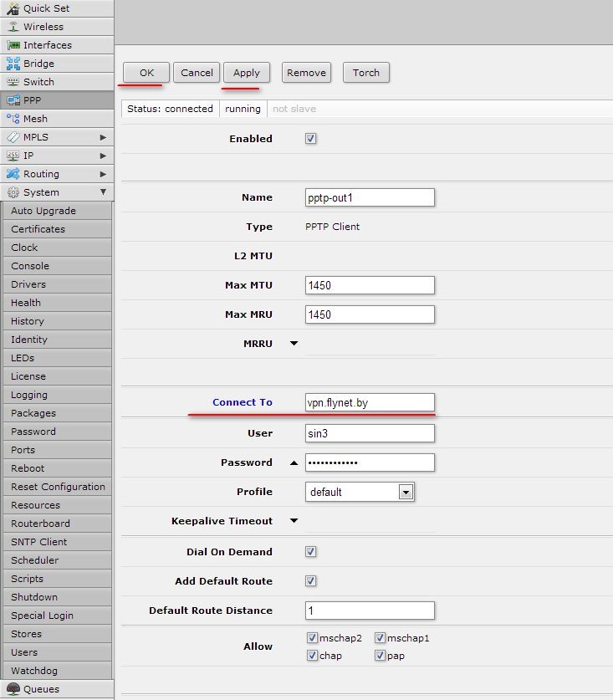Click the Cancel button
Viewport: 613px width, 700px height.
(197, 73)
